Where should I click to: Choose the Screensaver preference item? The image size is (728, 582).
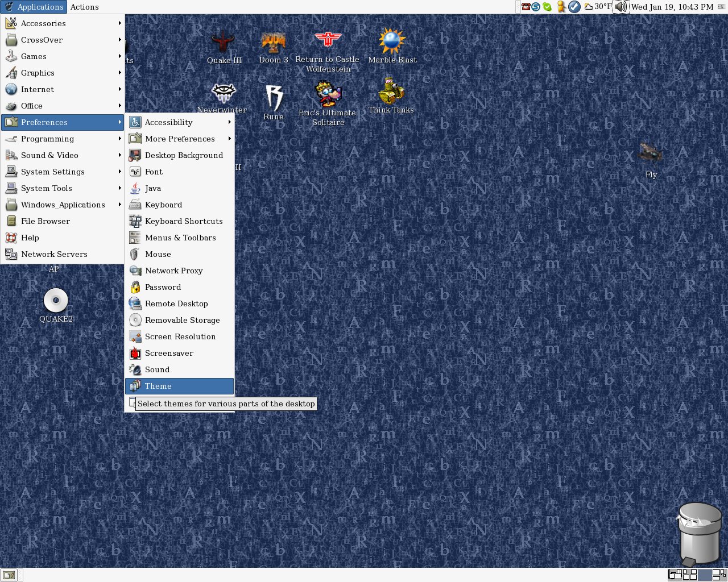179,353
